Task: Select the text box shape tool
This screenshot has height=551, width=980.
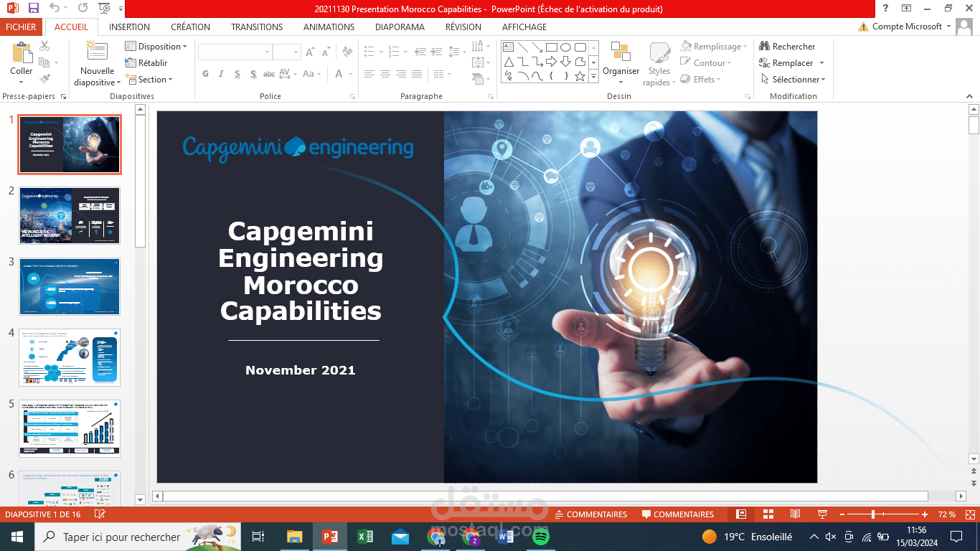Action: pos(508,47)
